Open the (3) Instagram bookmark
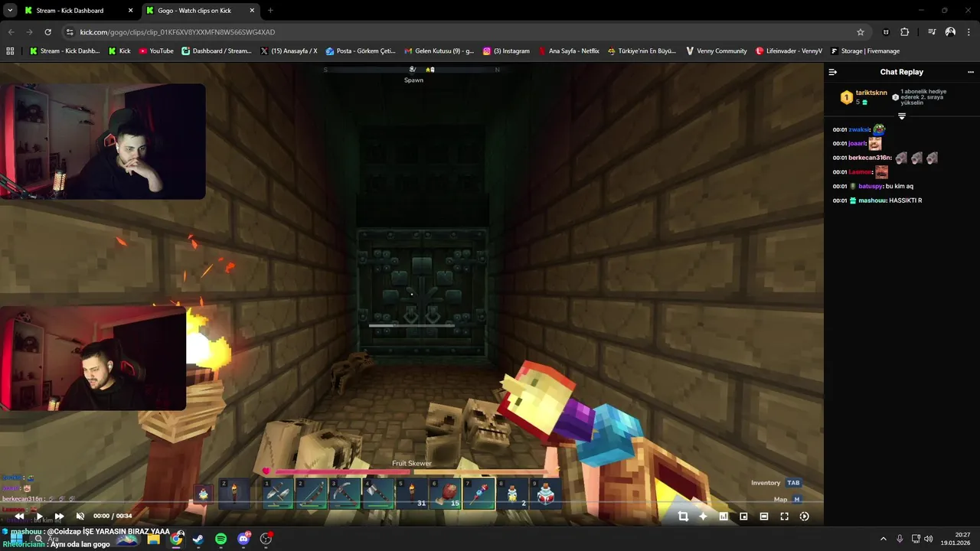980x551 pixels. 506,51
